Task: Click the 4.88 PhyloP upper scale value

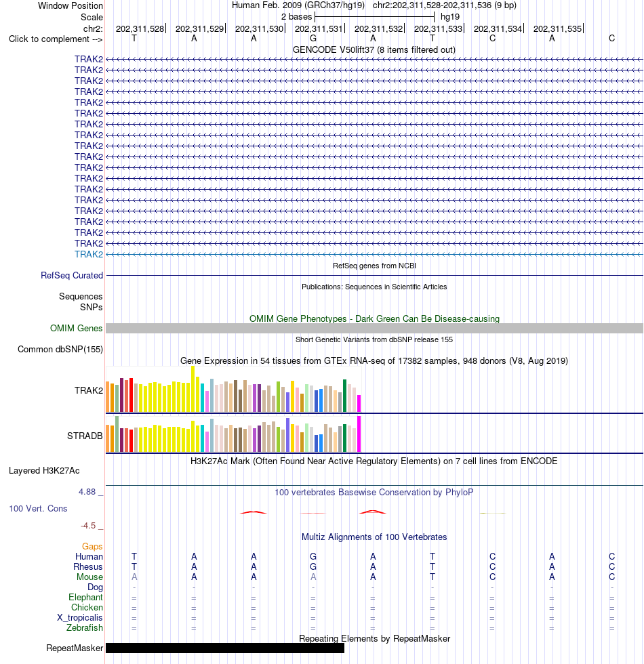Action: click(87, 492)
